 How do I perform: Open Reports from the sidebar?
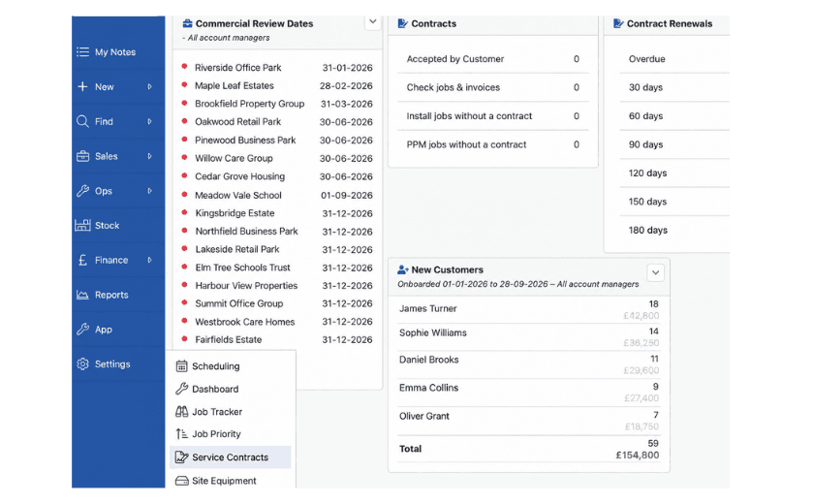tap(118, 295)
